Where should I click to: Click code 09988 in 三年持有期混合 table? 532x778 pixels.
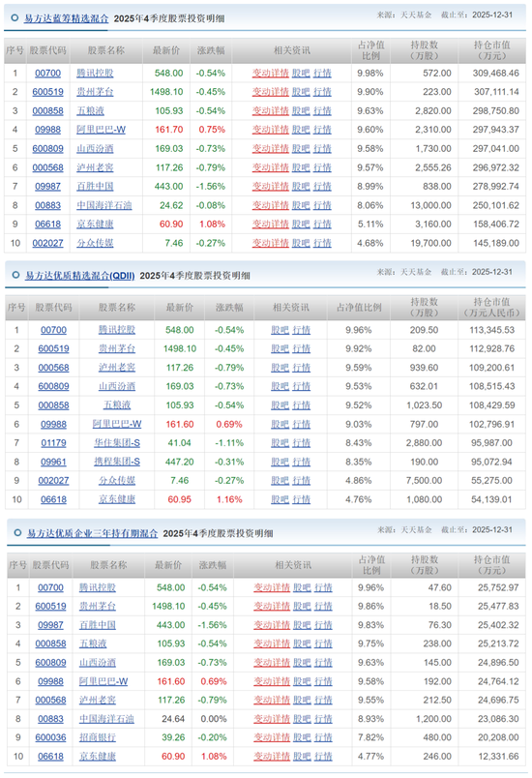(x=50, y=682)
